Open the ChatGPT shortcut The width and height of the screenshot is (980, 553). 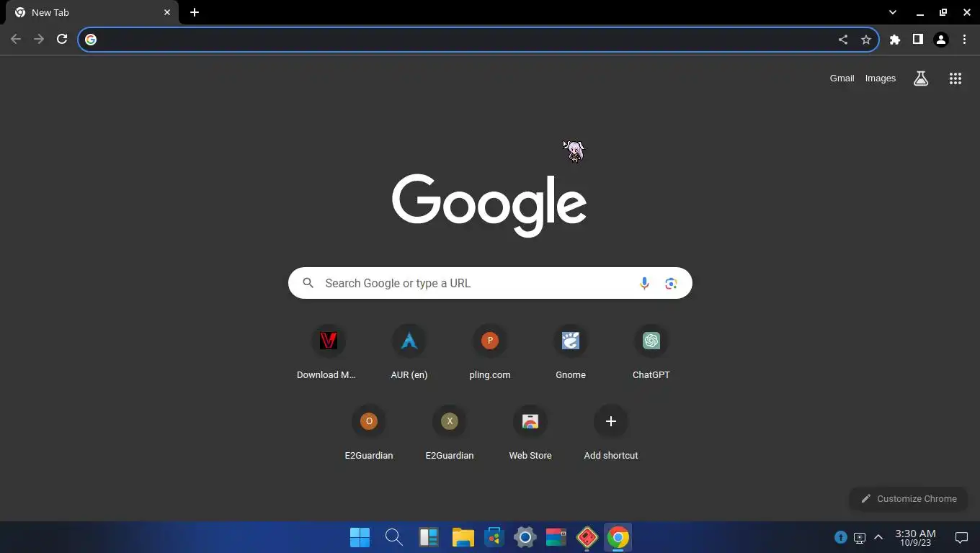651,352
